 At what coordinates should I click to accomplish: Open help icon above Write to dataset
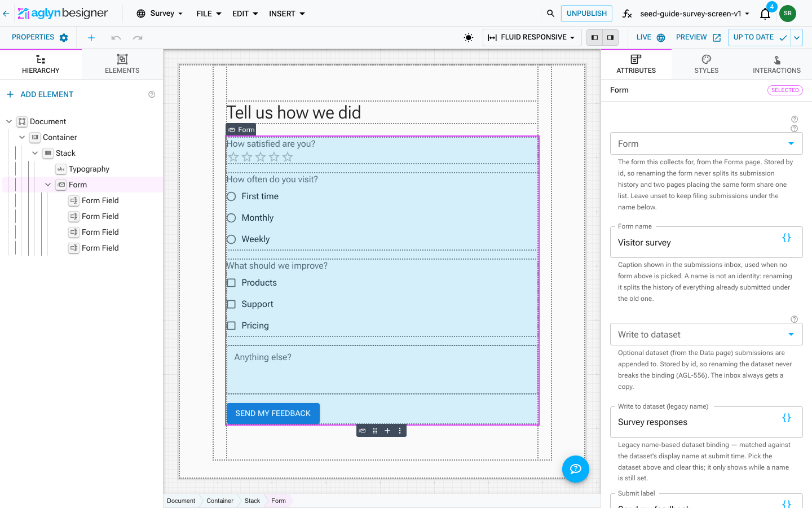pos(795,319)
